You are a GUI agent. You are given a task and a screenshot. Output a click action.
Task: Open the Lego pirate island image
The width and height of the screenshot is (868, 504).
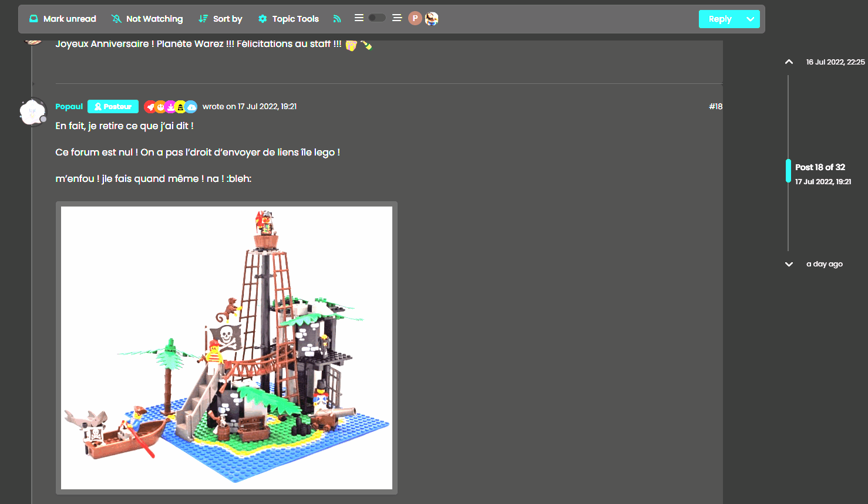tap(227, 347)
